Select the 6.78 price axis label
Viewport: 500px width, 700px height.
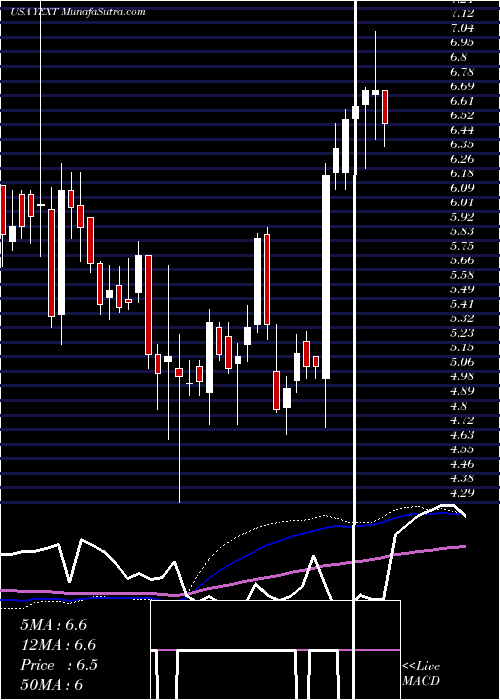pos(462,71)
